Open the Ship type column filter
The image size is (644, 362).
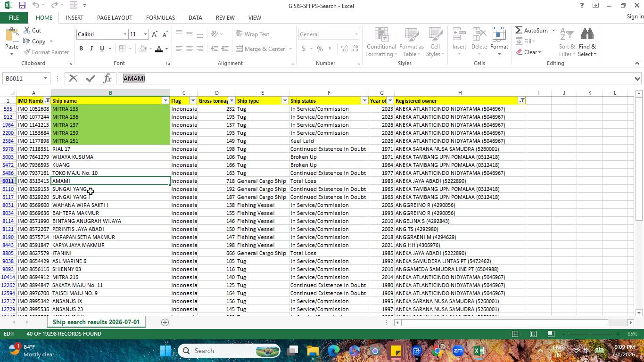click(x=285, y=101)
